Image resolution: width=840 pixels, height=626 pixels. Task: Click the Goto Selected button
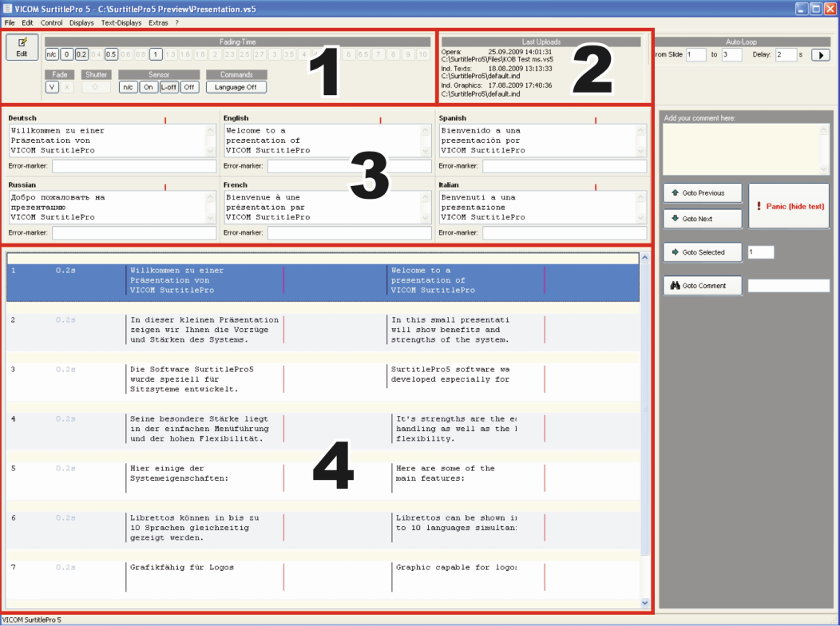[x=703, y=252]
